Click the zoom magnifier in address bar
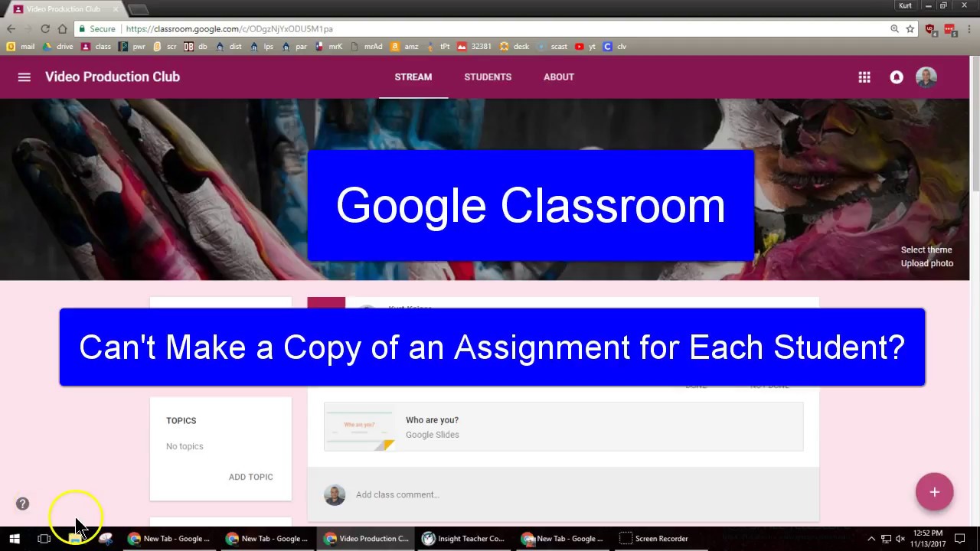Screen dimensions: 980x551 pyautogui.click(x=894, y=28)
